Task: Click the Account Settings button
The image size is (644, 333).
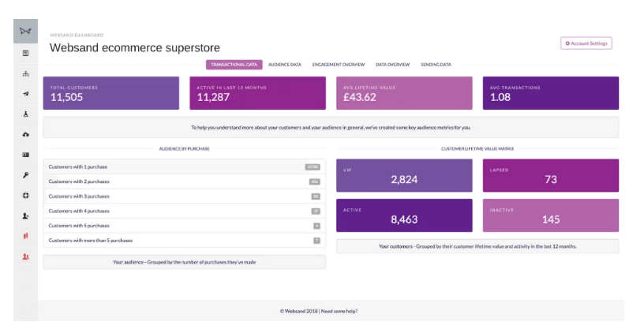Action: pos(586,43)
